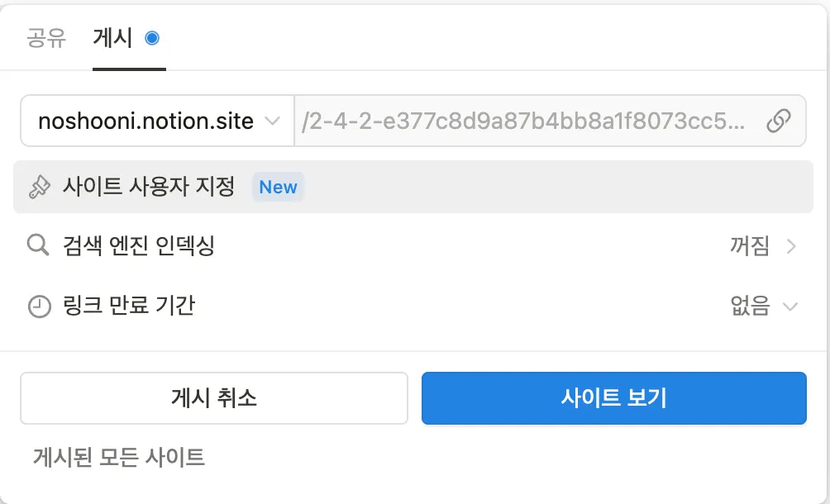Expand search indexing via right chevron
Viewport: 830px width, 504px height.
point(791,246)
